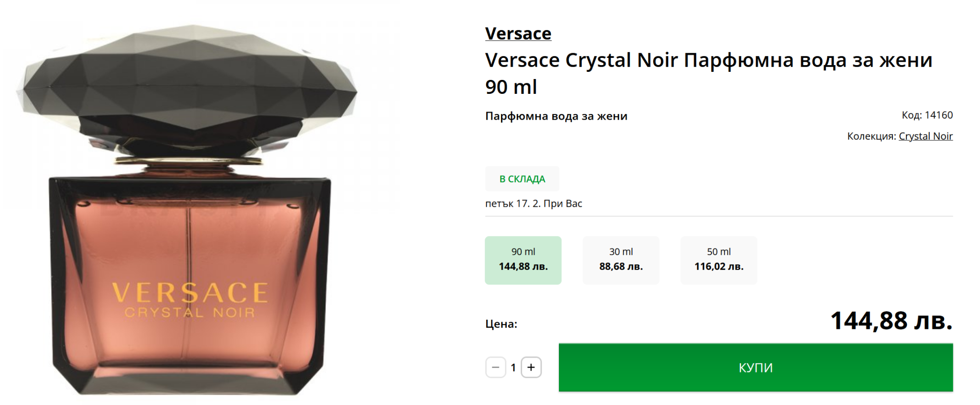Screen dimensions: 980x405
Task: Follow the Crystal Noir collection link
Action: click(x=925, y=136)
